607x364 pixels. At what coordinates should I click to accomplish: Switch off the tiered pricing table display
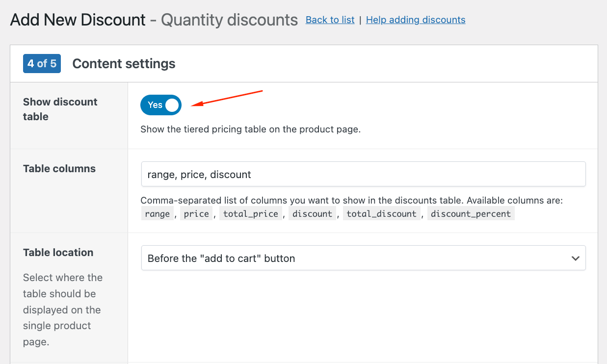pyautogui.click(x=160, y=104)
